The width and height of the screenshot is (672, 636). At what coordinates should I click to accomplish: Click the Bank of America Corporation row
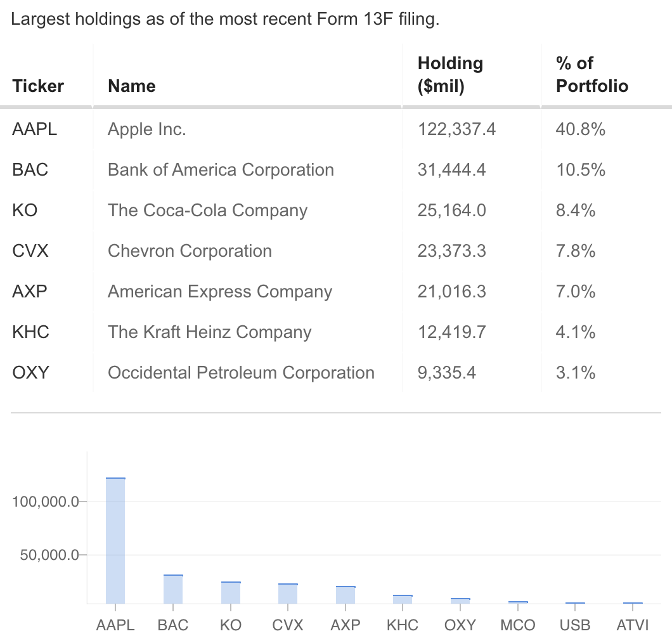221,170
